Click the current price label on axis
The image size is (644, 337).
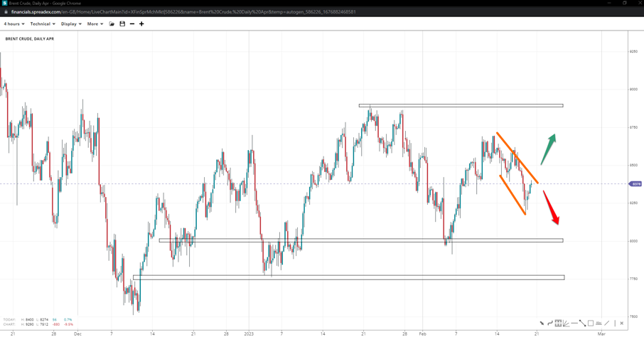[x=636, y=184]
